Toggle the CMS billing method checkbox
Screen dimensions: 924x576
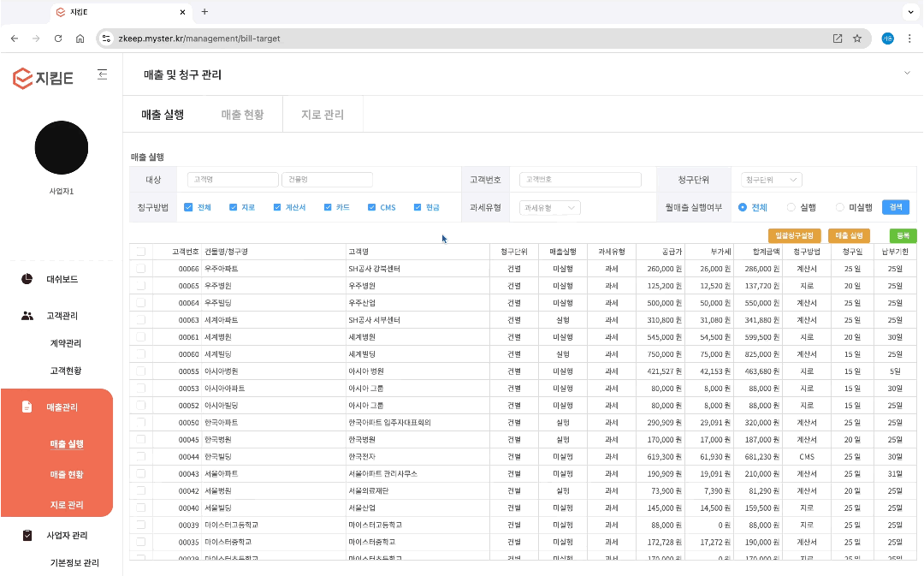click(x=372, y=207)
